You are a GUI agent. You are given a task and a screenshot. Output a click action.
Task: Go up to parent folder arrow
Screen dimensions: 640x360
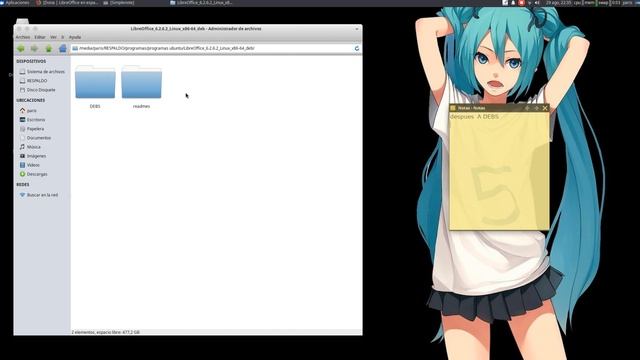(49, 49)
